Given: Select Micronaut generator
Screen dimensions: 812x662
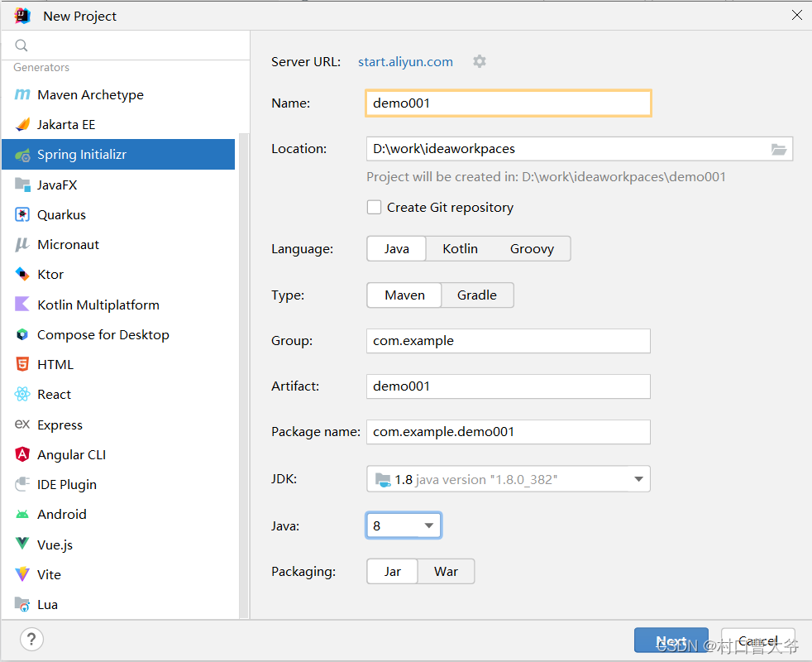Looking at the screenshot, I should [118, 245].
